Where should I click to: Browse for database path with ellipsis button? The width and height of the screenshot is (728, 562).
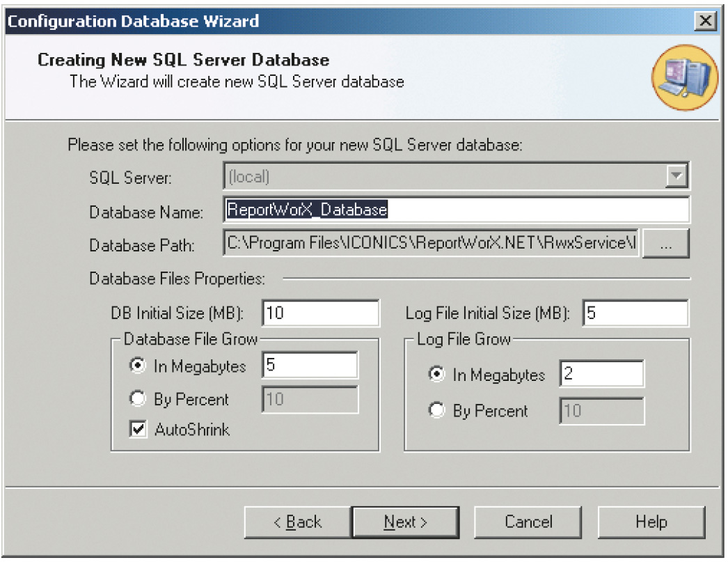[666, 243]
